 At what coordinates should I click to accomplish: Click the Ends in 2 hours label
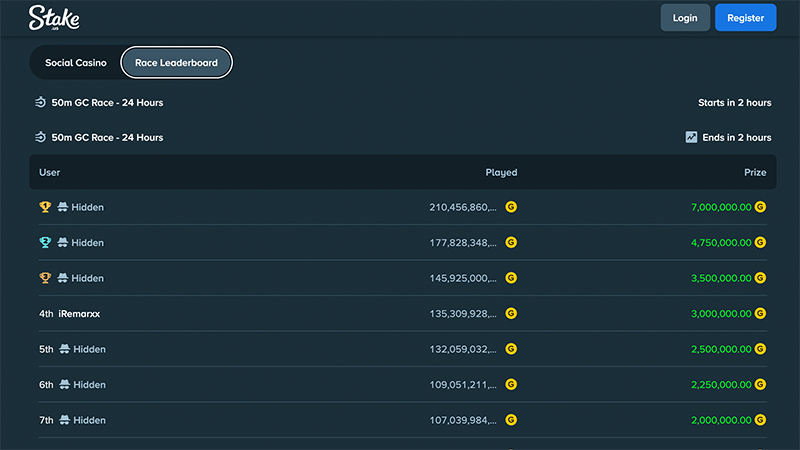coord(737,137)
